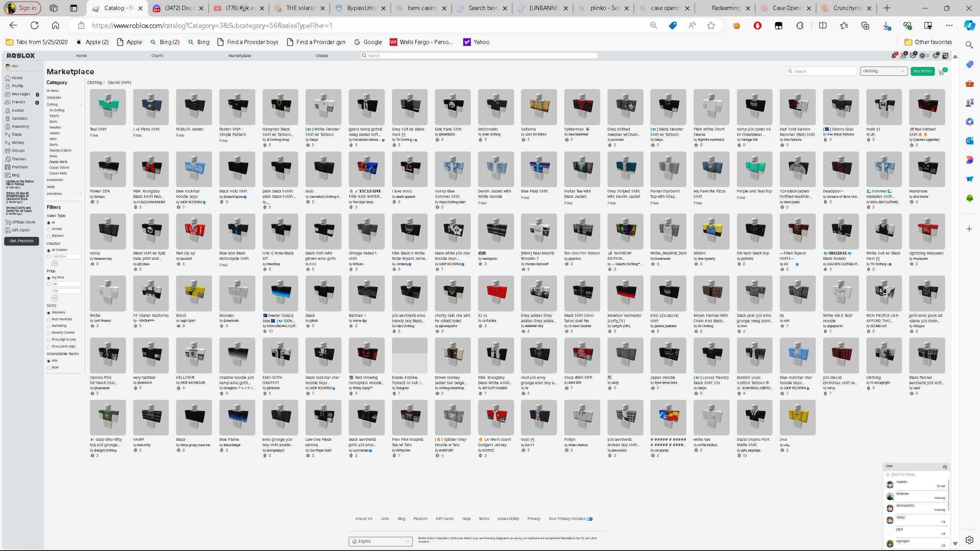Open the notifications bell icon
Viewport: 980px width, 551px height.
coord(893,56)
